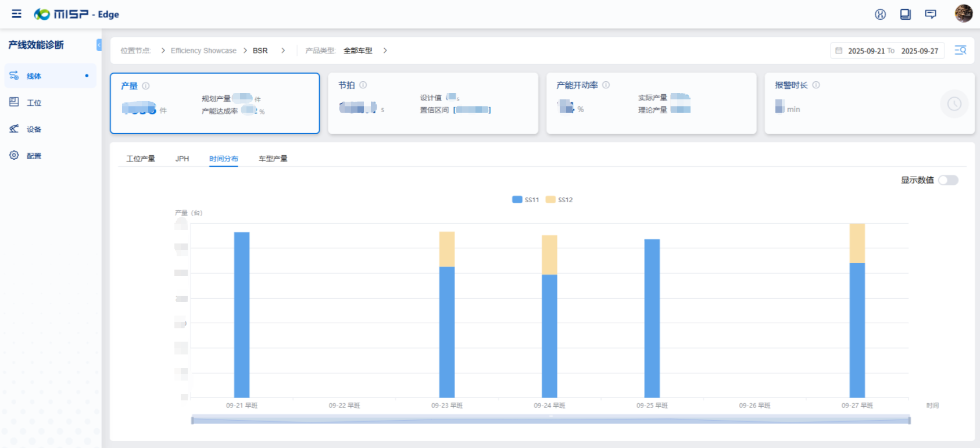Switch to the JPH tab

[x=182, y=159]
